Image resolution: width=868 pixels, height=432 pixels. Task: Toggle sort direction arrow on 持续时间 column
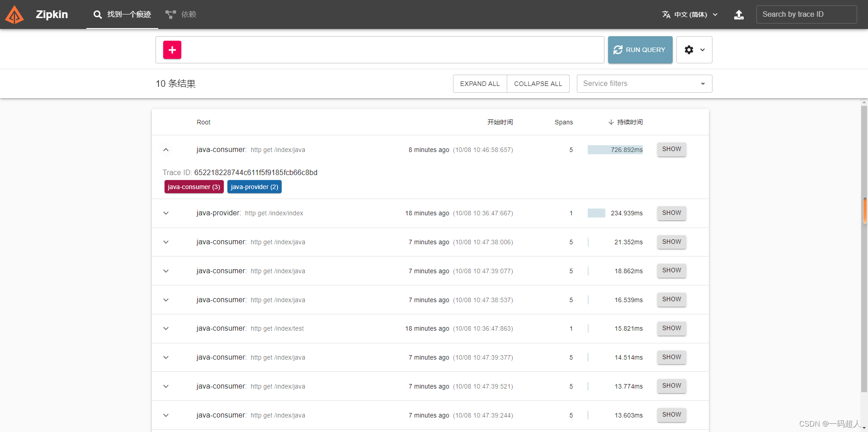pos(610,122)
